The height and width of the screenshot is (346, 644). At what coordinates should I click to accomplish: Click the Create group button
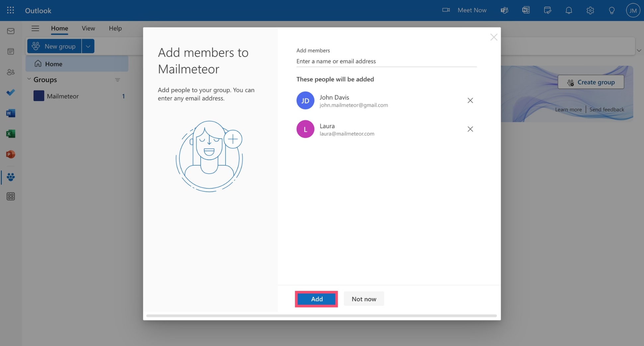point(591,82)
